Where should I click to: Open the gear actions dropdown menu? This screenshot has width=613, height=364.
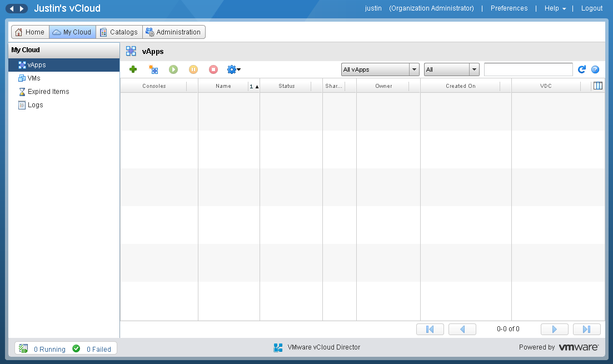click(234, 69)
